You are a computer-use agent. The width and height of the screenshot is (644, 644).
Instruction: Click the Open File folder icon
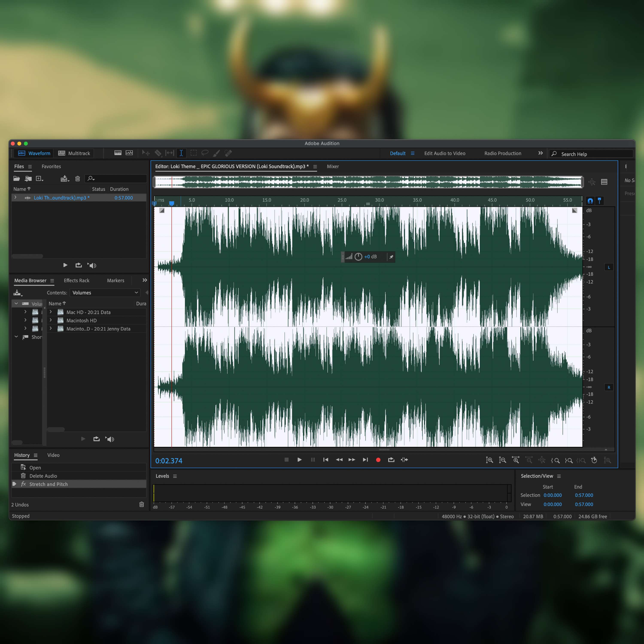16,179
